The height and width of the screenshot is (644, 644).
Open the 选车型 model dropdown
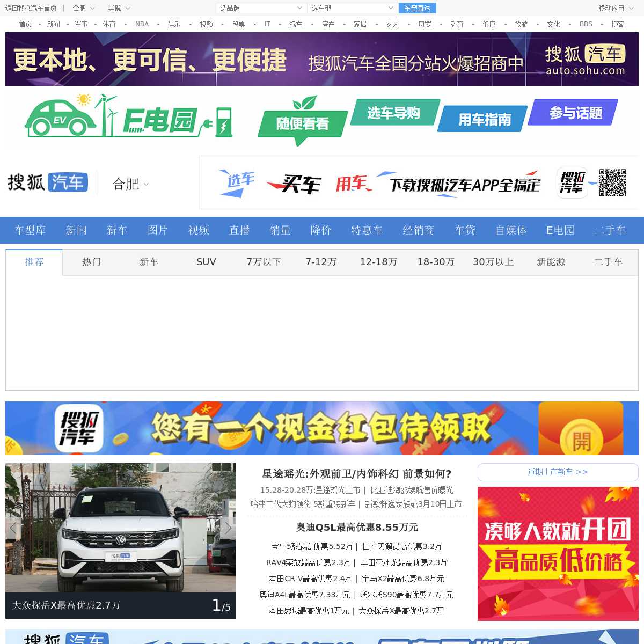point(353,8)
